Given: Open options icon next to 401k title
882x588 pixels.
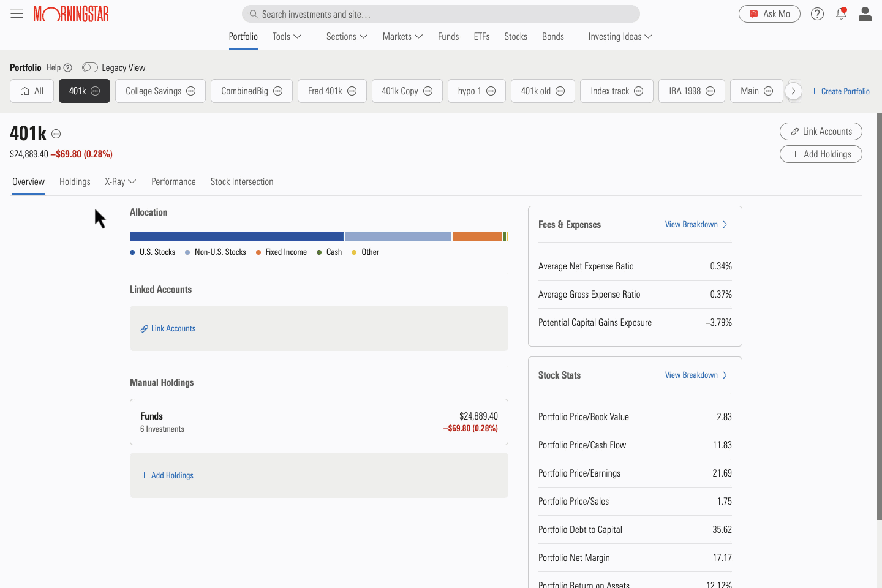Looking at the screenshot, I should [56, 134].
